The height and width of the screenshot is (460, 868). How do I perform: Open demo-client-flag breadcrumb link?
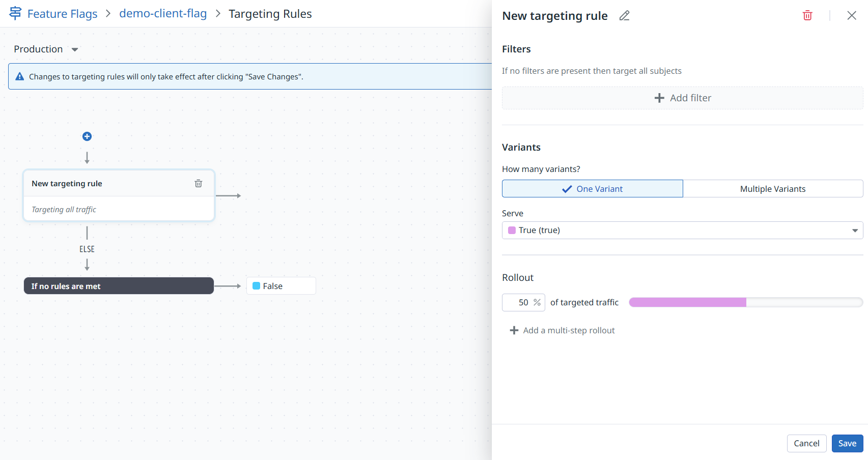pyautogui.click(x=163, y=14)
